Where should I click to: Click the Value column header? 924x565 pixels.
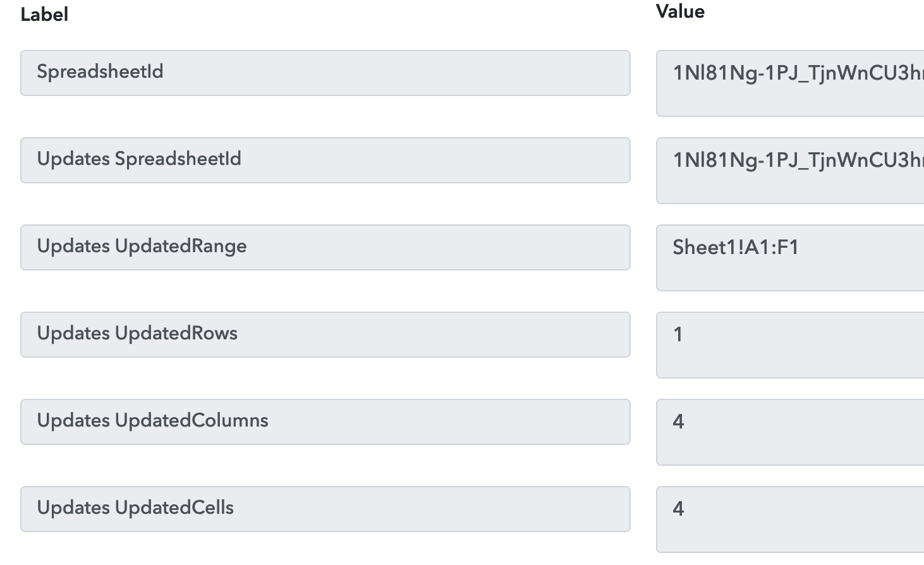coord(680,11)
